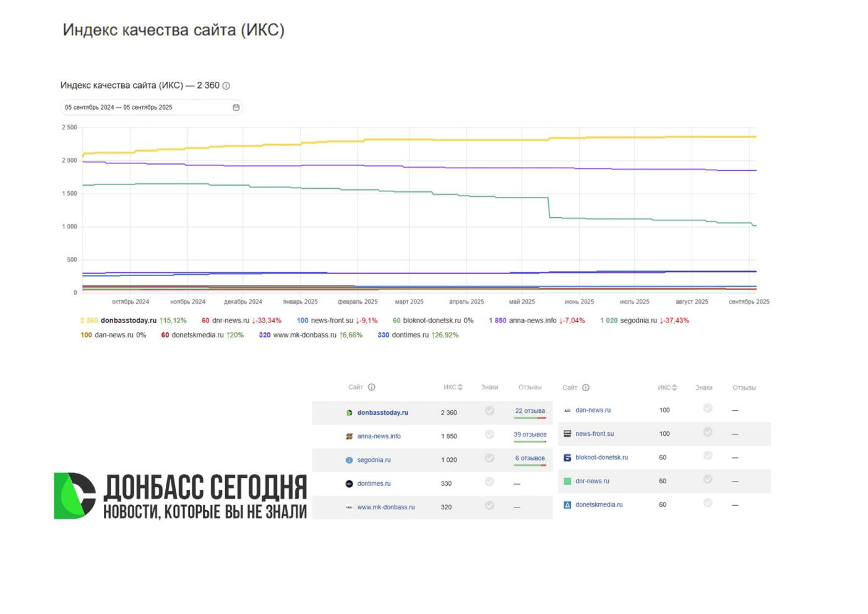This screenshot has width=868, height=614.
Task: Open 22 отзыва link for donbasstoday.ru
Action: pos(530,411)
